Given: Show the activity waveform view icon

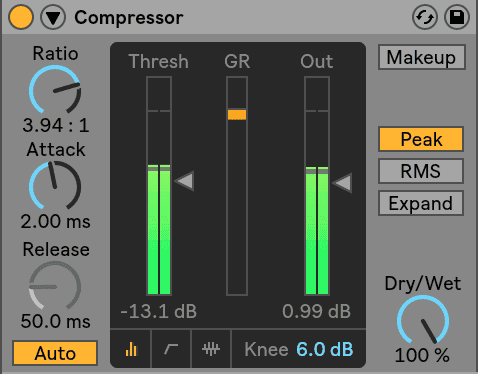Looking at the screenshot, I should pos(211,349).
